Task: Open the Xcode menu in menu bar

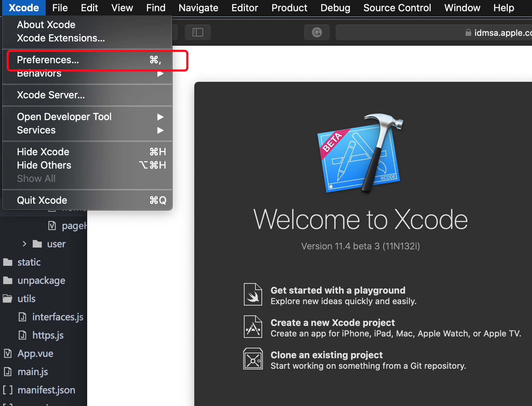Action: click(x=24, y=8)
